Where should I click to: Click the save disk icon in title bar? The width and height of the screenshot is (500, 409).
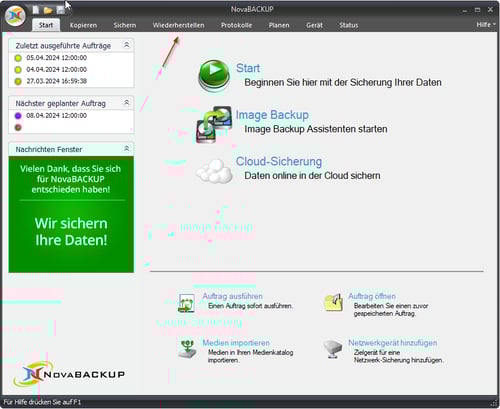click(60, 10)
